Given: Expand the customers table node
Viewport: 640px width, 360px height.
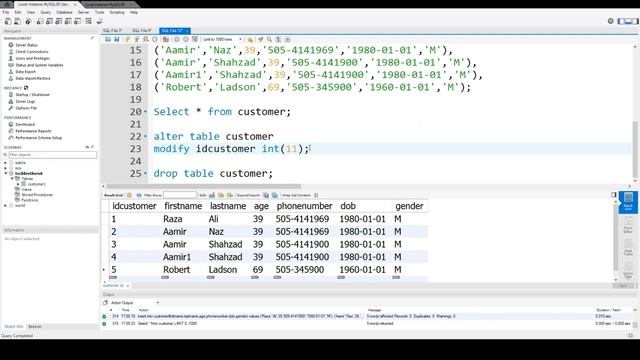Looking at the screenshot, I should [18, 184].
